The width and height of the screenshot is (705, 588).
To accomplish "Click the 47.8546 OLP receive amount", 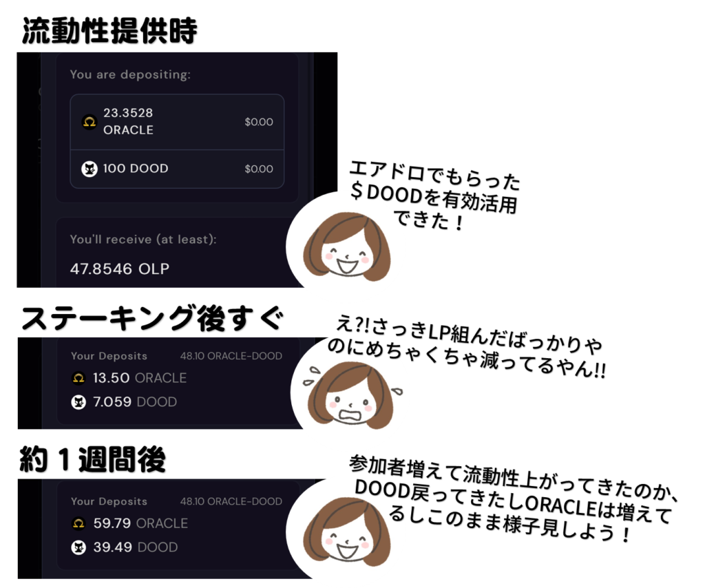I will [x=120, y=269].
